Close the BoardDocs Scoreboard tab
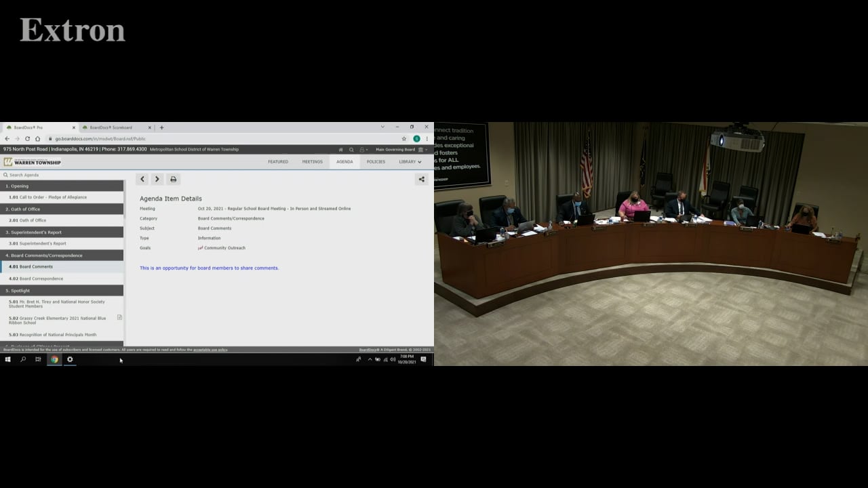The image size is (868, 488). [150, 127]
